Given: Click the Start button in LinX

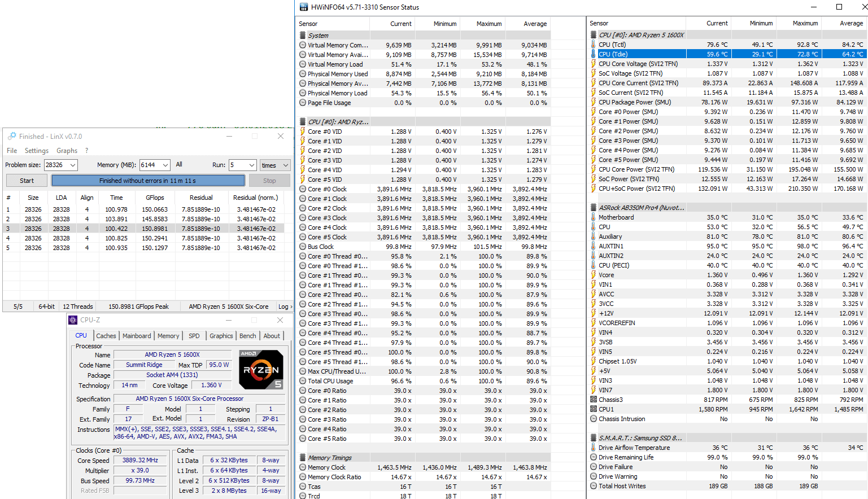Looking at the screenshot, I should [27, 181].
